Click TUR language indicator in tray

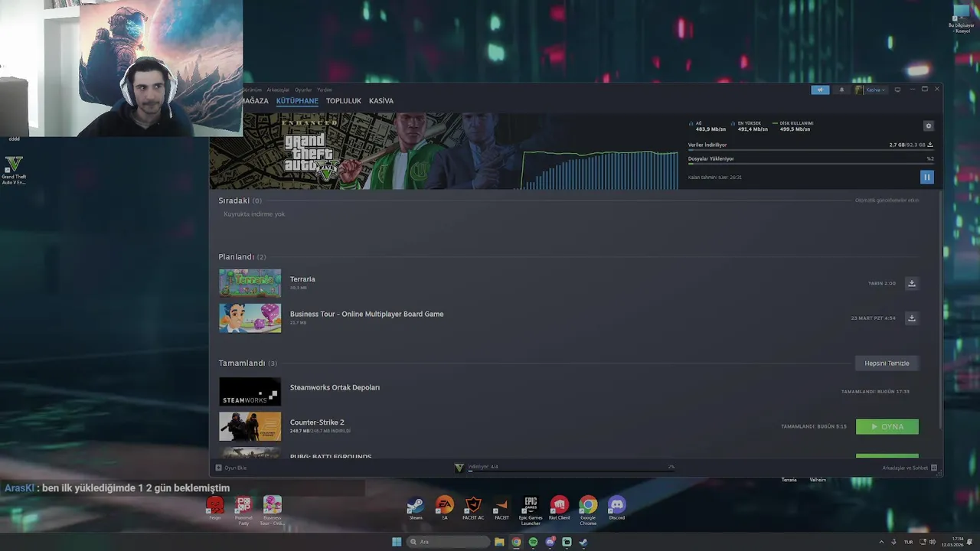[908, 542]
